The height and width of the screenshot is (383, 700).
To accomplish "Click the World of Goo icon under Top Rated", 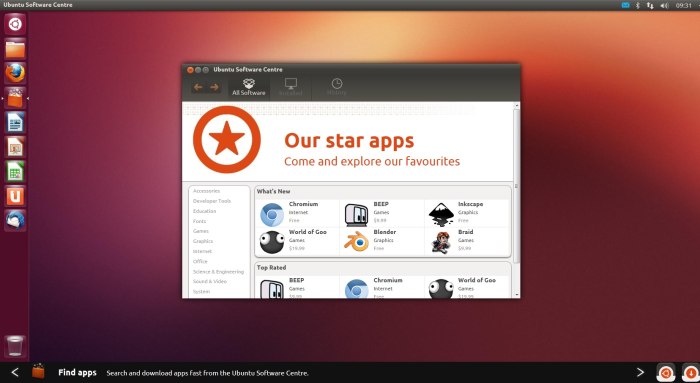I will [x=441, y=289].
